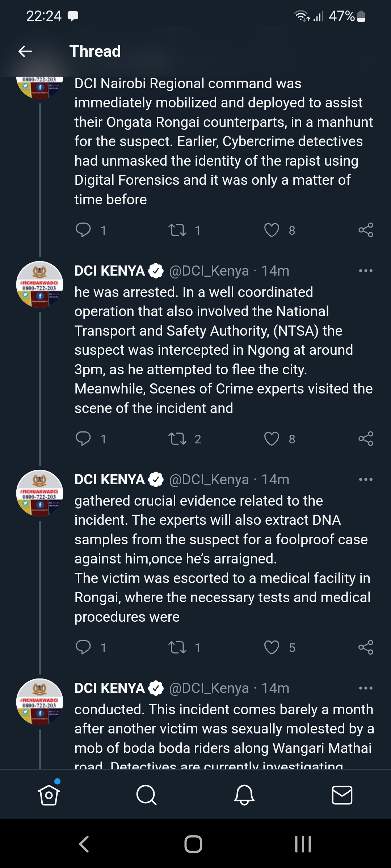The width and height of the screenshot is (391, 868).
Task: Reply to the 'he was arrested' tweet
Action: coord(83,438)
